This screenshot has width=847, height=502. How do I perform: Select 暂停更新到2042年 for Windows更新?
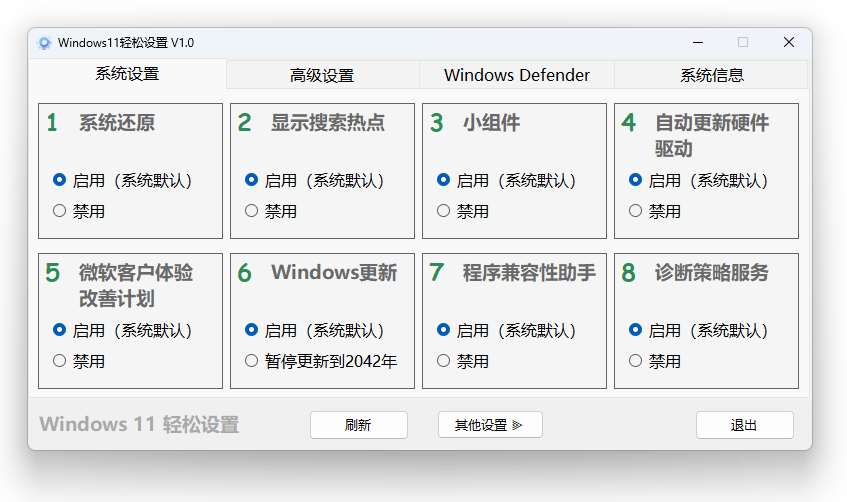click(252, 361)
